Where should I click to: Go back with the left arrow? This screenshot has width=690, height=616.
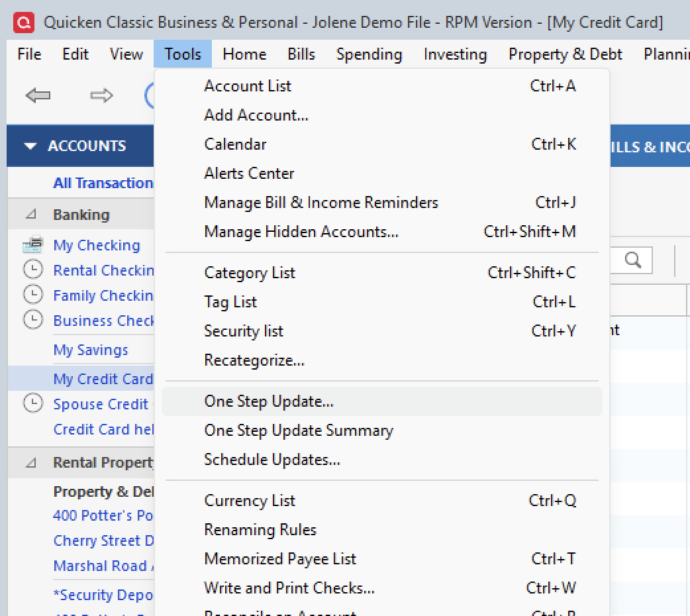[38, 95]
